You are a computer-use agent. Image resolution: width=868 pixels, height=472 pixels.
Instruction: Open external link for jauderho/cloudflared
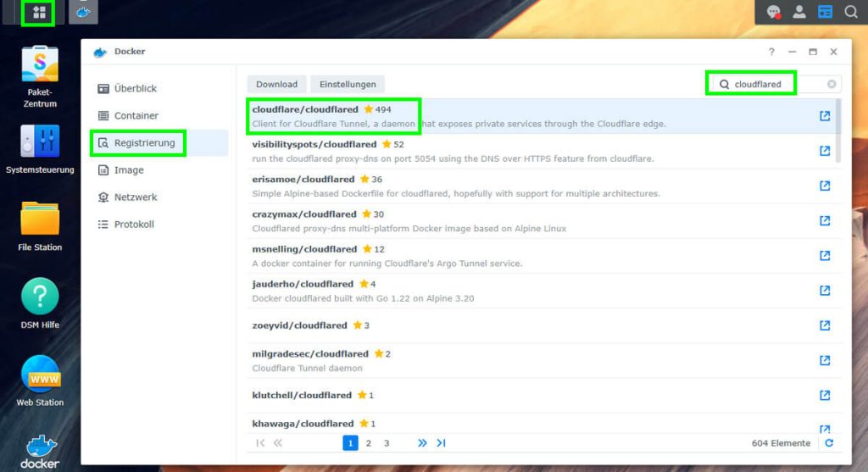tap(825, 291)
